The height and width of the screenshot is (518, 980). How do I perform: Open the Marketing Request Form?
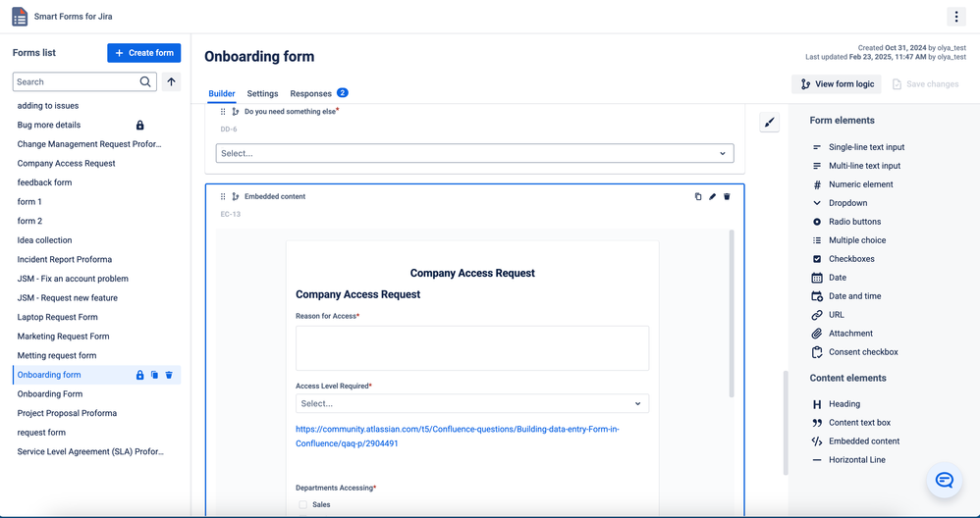[x=63, y=337]
